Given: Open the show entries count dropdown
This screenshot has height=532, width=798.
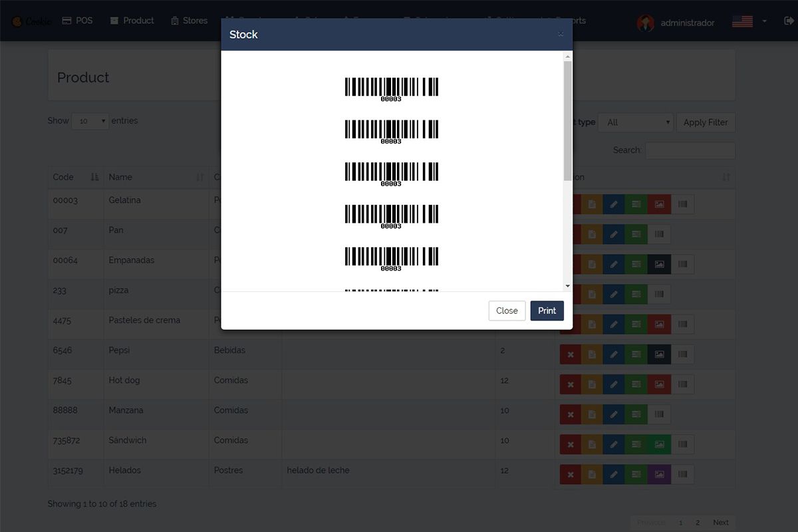Looking at the screenshot, I should [x=90, y=121].
